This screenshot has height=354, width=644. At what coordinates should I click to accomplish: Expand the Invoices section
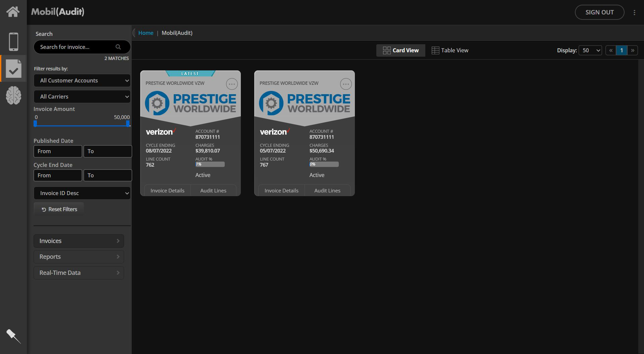tap(79, 241)
